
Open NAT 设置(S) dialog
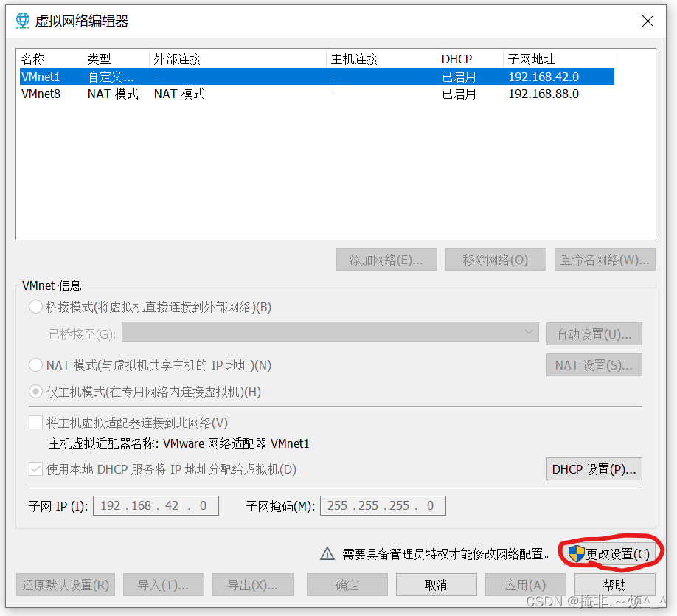[x=594, y=365]
